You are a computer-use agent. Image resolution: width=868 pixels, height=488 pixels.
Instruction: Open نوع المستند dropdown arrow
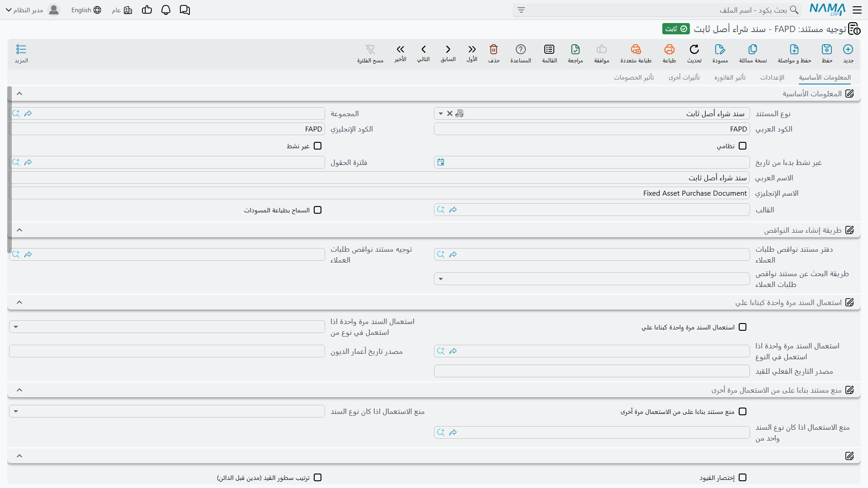pyautogui.click(x=441, y=113)
